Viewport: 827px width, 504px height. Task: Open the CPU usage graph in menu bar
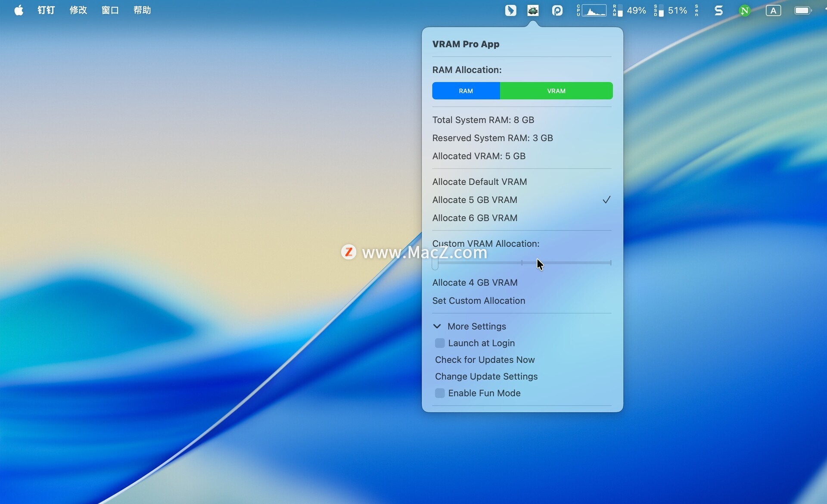click(x=591, y=10)
